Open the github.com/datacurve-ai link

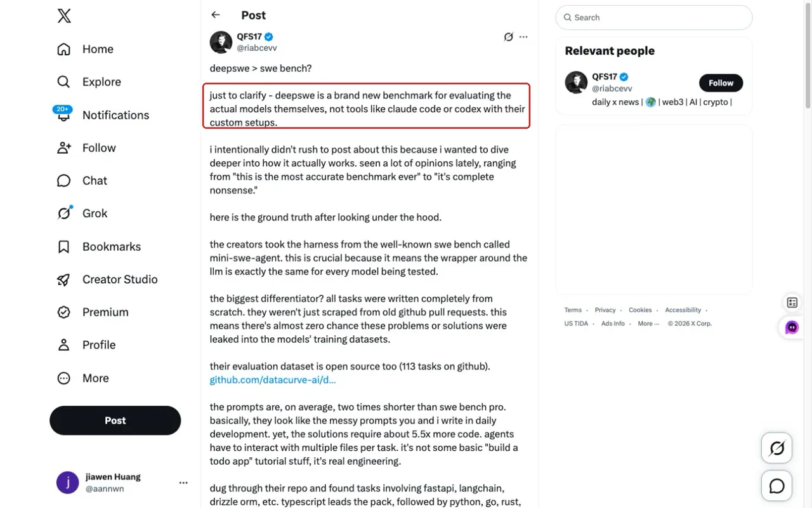point(273,380)
